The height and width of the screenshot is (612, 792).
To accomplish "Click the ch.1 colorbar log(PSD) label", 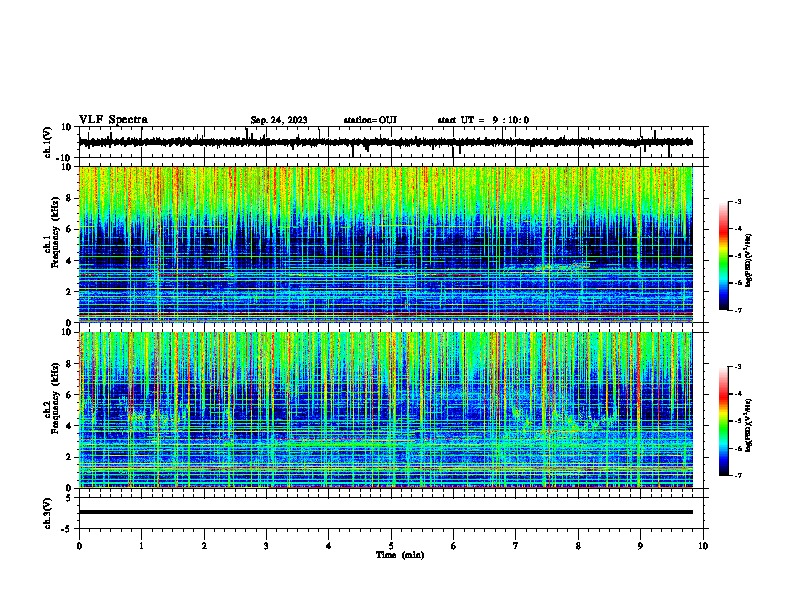I will coord(749,260).
